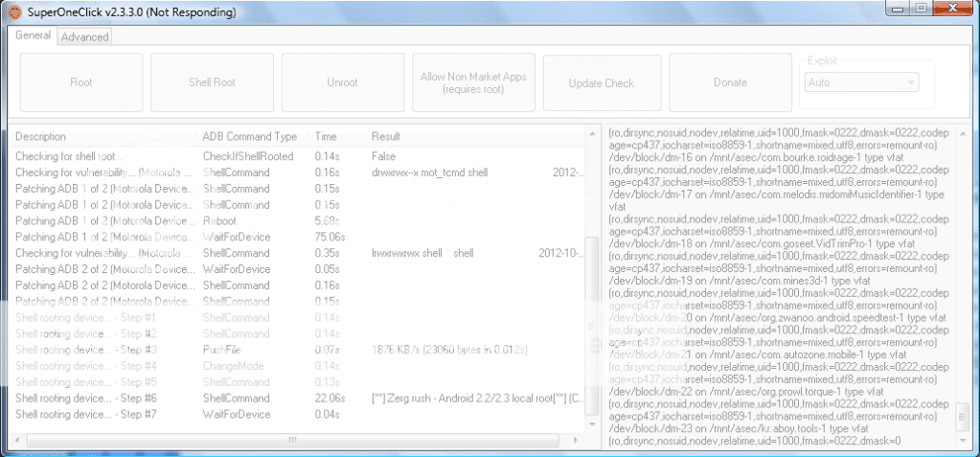Screen dimensions: 980x457
Task: Click the horizontal scrollbar left arrow
Action: (x=17, y=440)
